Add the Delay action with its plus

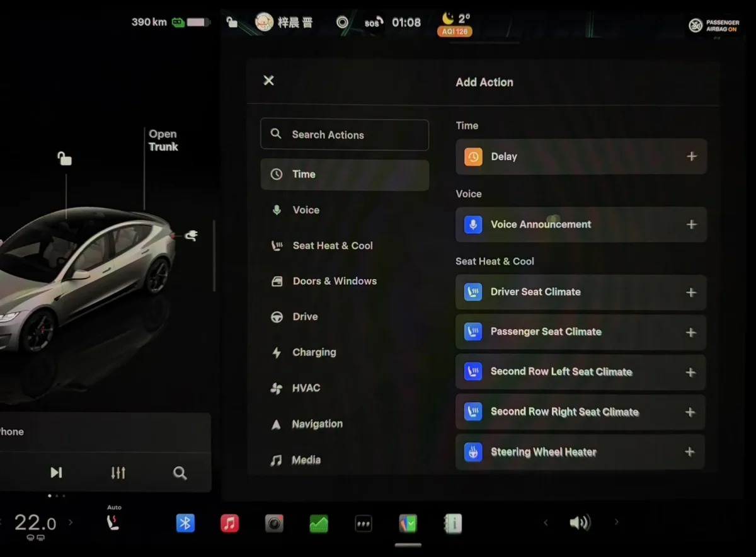click(692, 156)
